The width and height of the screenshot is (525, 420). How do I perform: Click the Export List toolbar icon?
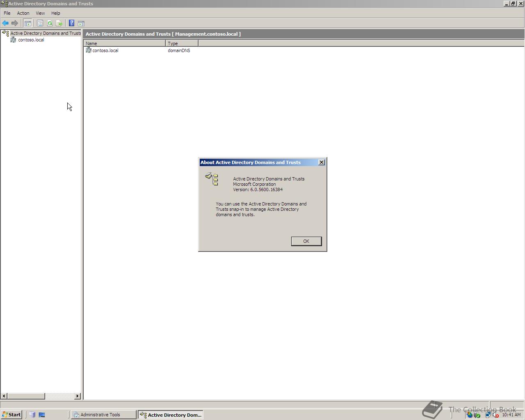tap(59, 23)
